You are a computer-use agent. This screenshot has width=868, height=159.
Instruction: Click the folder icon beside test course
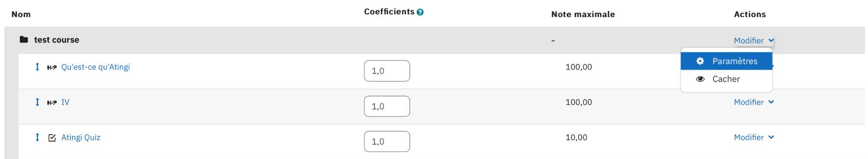[24, 40]
